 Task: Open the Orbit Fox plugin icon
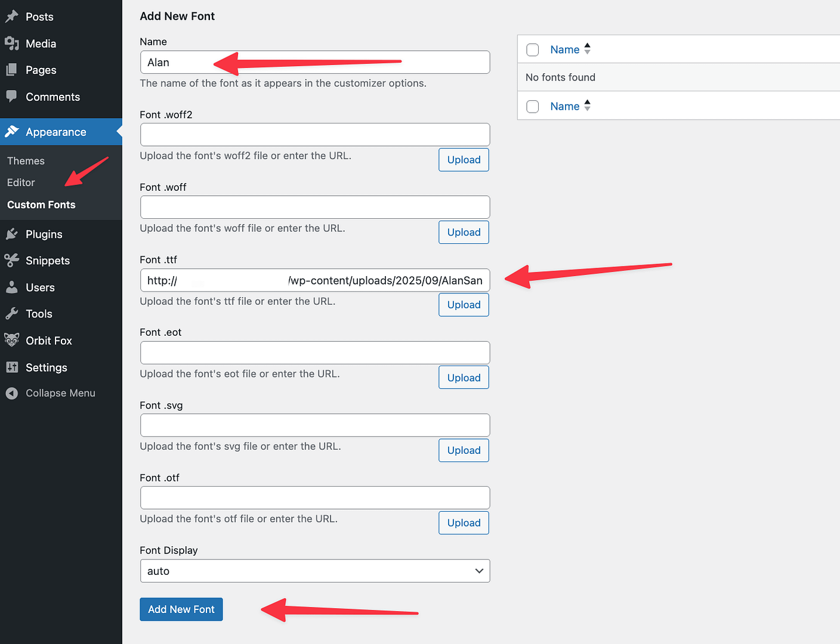(12, 340)
